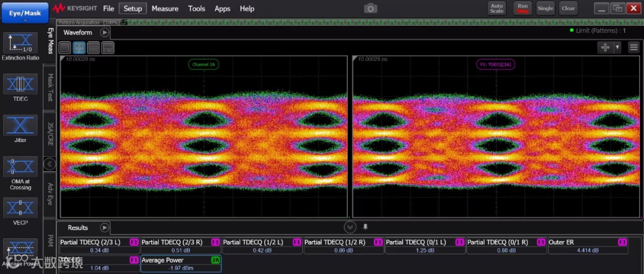Viewport: 644px width, 274px height.
Task: Click the TDEC measurement icon
Action: tap(20, 85)
